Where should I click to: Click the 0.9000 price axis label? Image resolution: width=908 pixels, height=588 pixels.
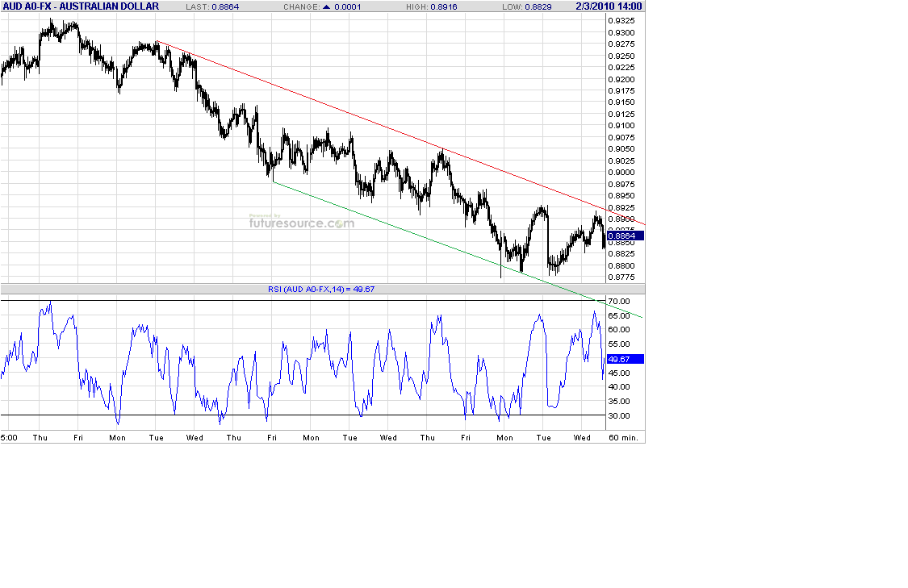coord(621,173)
